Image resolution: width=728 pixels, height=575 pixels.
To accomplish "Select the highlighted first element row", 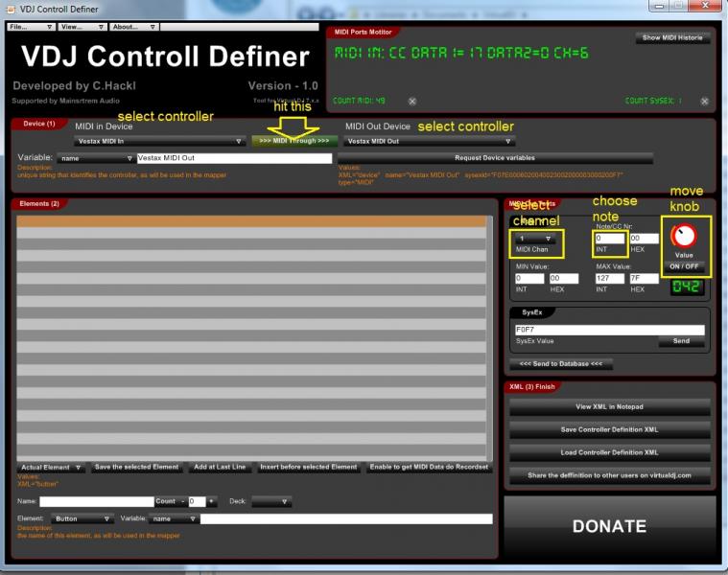I will pyautogui.click(x=251, y=221).
